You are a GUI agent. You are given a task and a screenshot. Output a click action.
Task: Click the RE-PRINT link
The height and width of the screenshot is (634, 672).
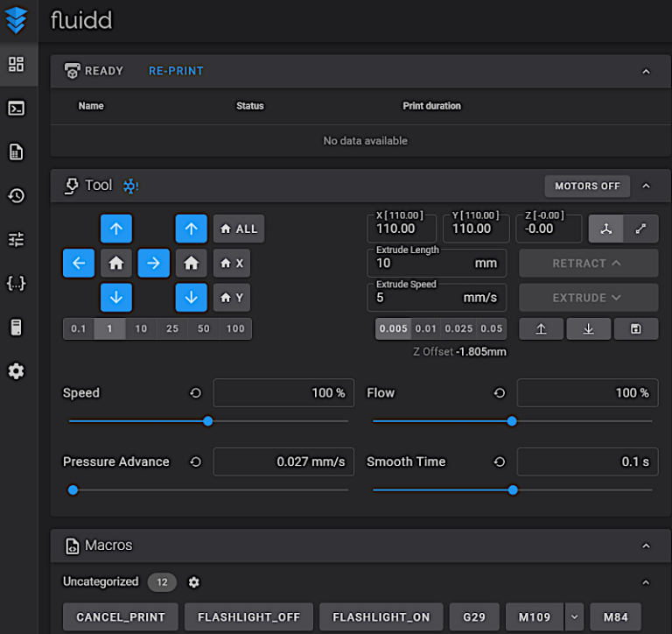pyautogui.click(x=176, y=71)
